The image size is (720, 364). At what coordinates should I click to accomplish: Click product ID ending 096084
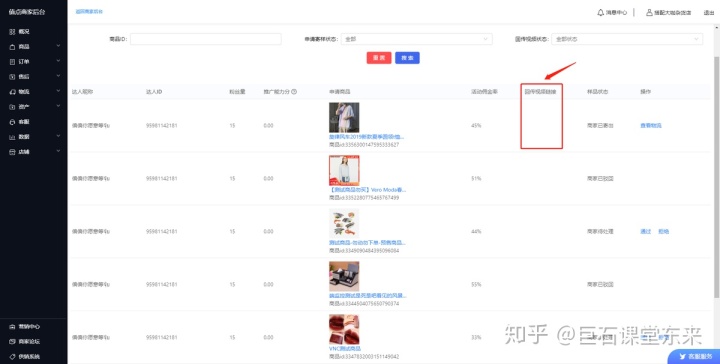pos(364,251)
